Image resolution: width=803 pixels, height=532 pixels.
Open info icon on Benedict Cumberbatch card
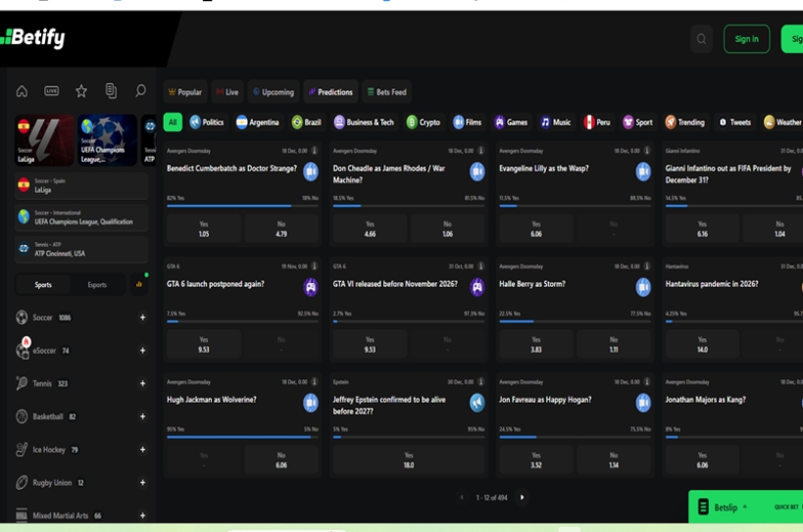coord(315,151)
